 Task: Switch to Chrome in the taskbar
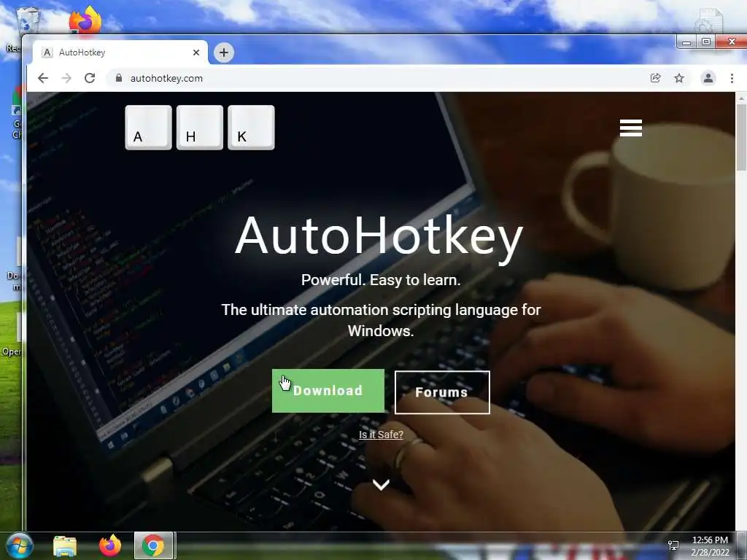click(153, 545)
